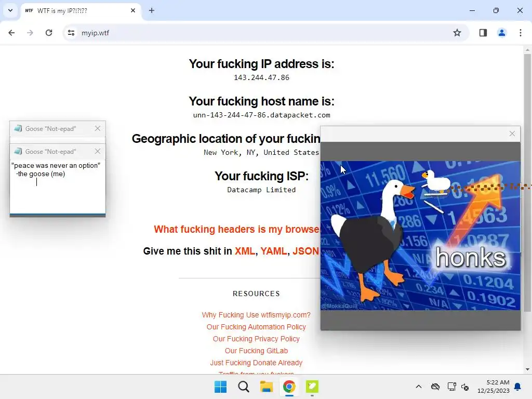View site information icon in address bar

click(x=71, y=33)
